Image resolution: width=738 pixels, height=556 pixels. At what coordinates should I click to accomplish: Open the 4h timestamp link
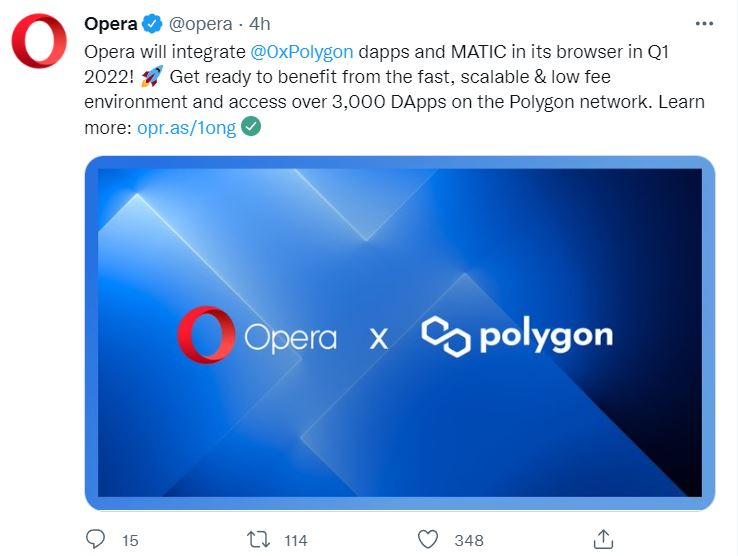pos(260,24)
